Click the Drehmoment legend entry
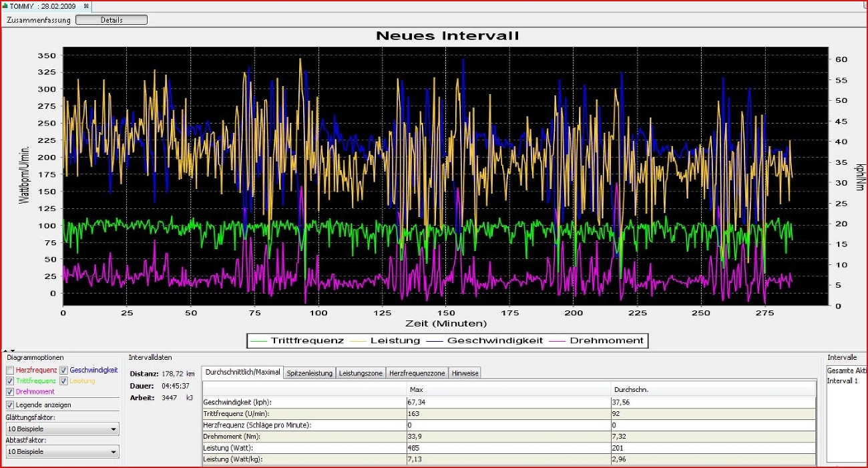 pos(596,340)
